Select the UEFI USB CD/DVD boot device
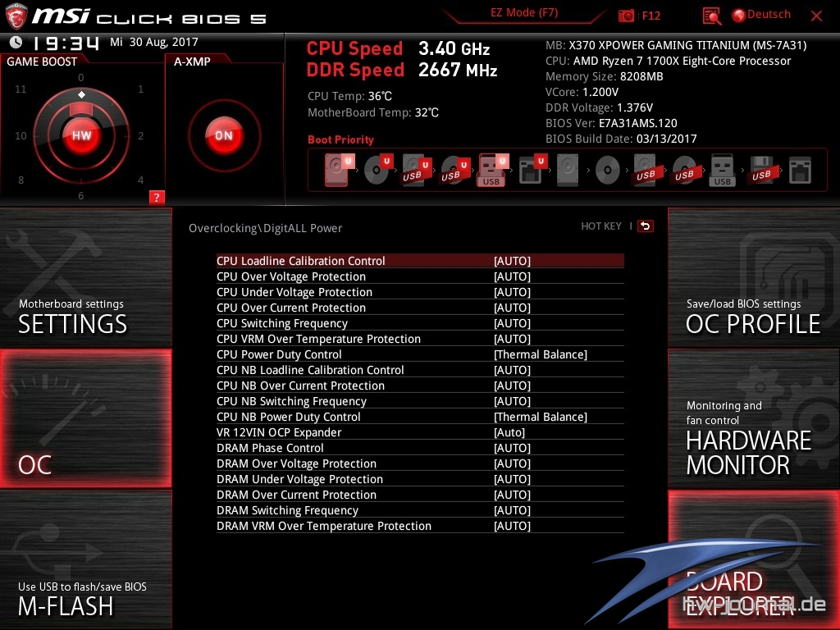Viewport: 840px width, 630px height. point(454,171)
